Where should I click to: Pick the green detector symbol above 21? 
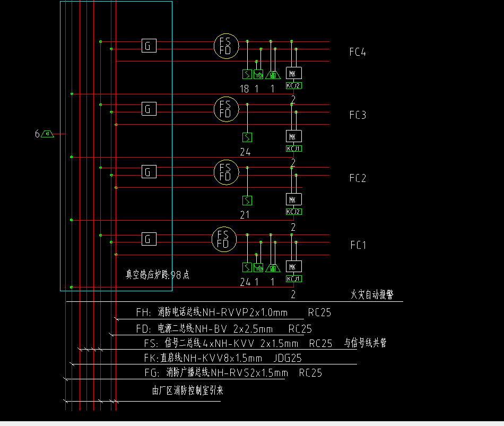(x=247, y=201)
